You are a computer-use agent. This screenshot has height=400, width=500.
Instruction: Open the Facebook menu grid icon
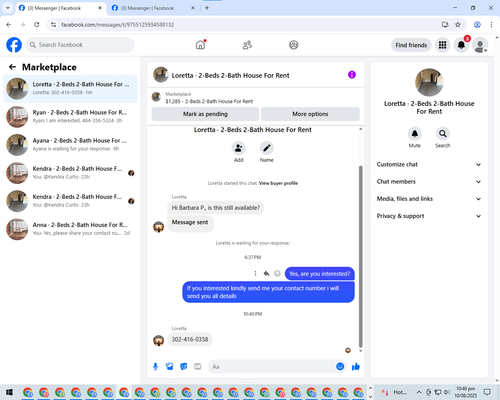coord(442,45)
